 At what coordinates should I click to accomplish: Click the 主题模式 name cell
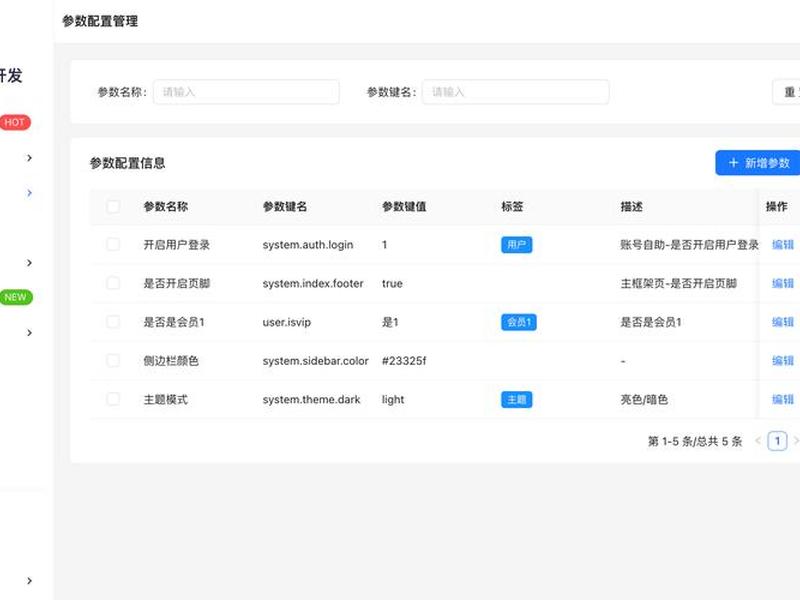166,399
